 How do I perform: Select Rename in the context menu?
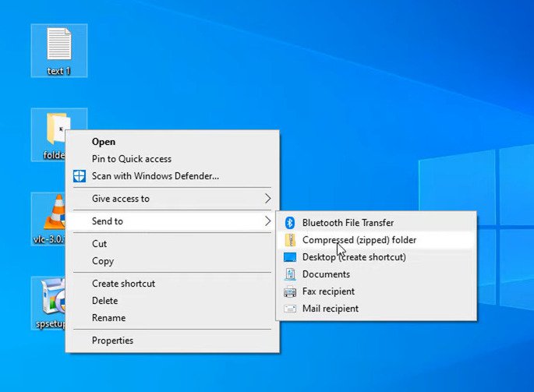coord(108,318)
